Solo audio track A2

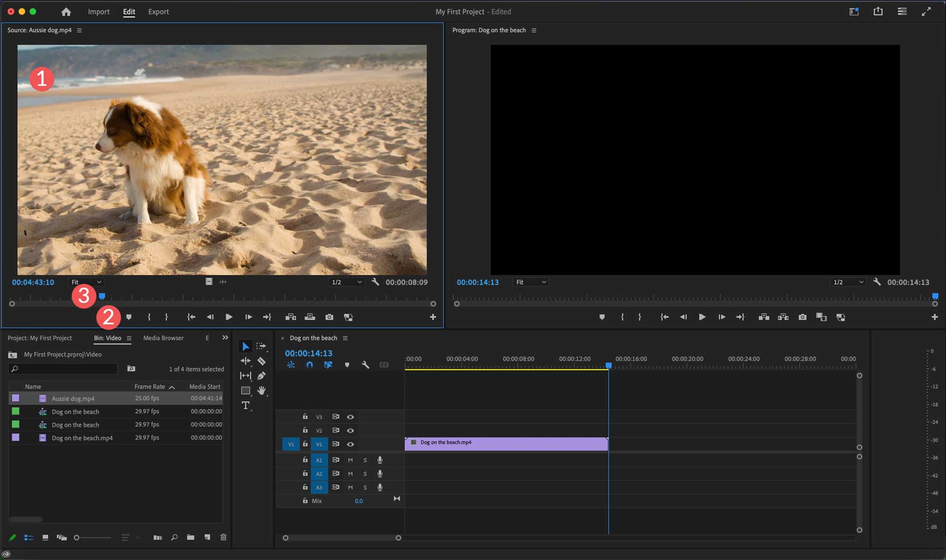[365, 474]
